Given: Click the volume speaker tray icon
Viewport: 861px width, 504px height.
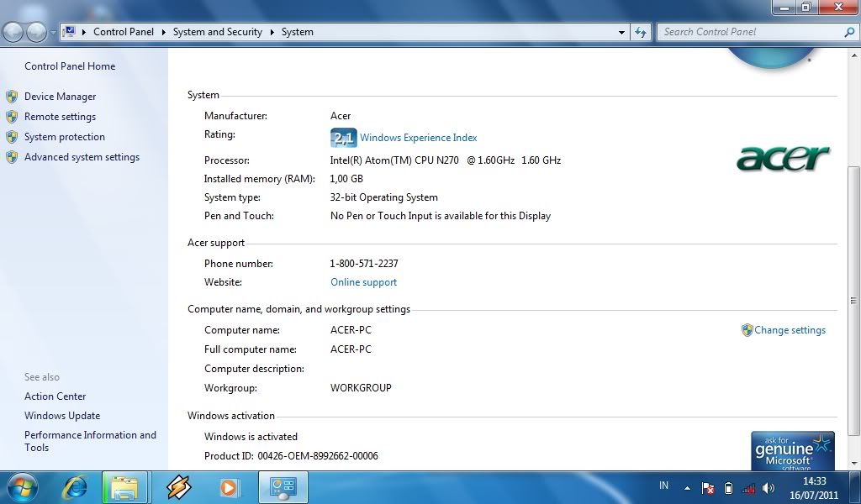Looking at the screenshot, I should (x=769, y=487).
